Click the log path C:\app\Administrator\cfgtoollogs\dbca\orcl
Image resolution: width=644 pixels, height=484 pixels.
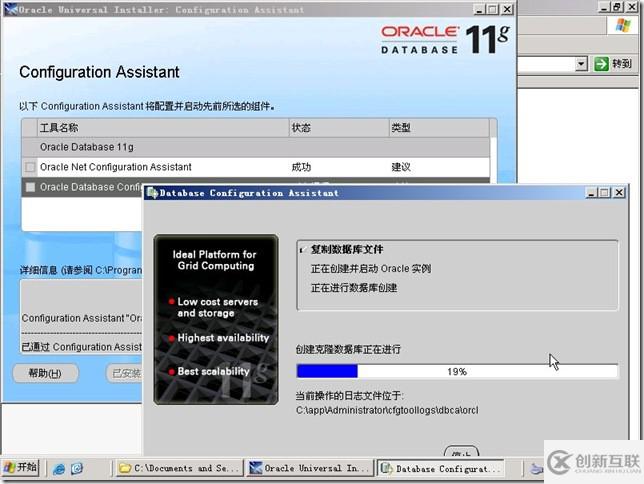click(387, 410)
